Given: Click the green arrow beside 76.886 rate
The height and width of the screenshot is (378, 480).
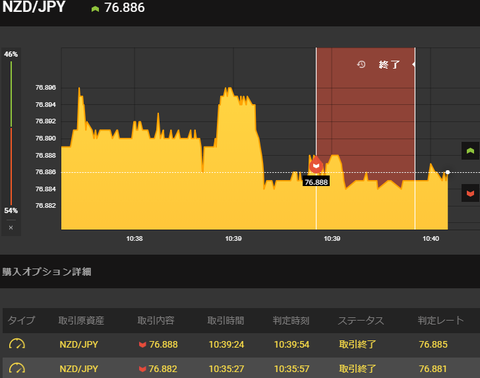Looking at the screenshot, I should [95, 9].
